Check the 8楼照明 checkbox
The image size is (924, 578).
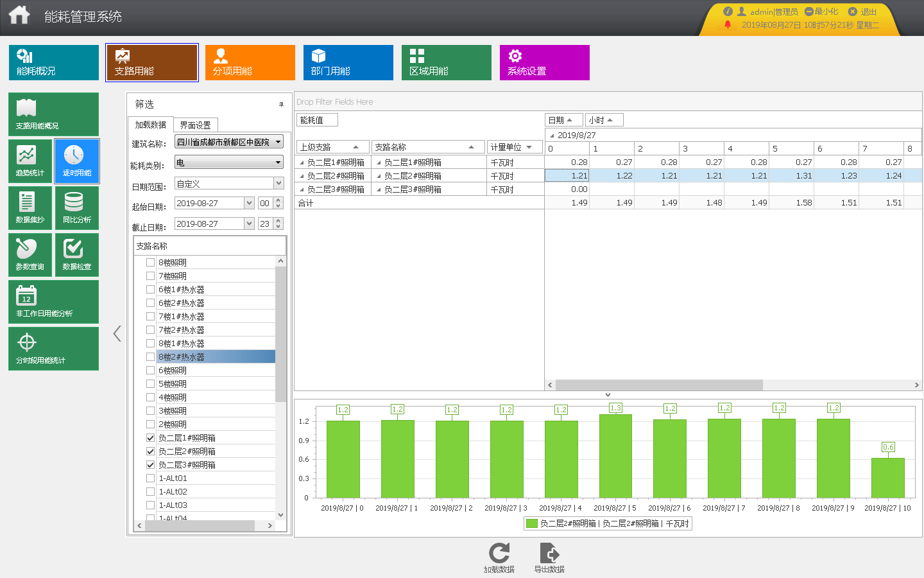[x=151, y=263]
